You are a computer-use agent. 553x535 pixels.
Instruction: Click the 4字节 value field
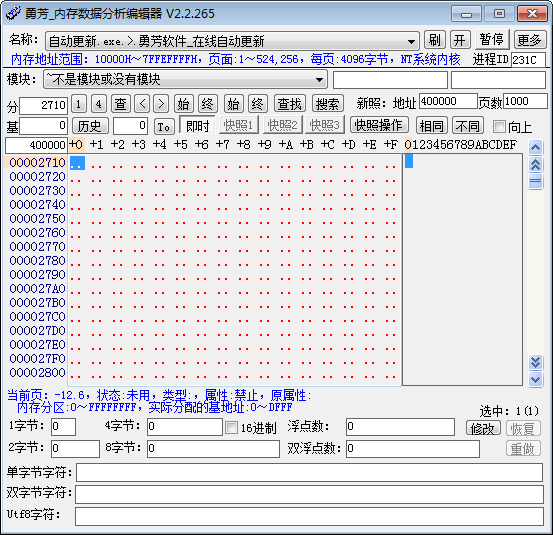tap(185, 427)
